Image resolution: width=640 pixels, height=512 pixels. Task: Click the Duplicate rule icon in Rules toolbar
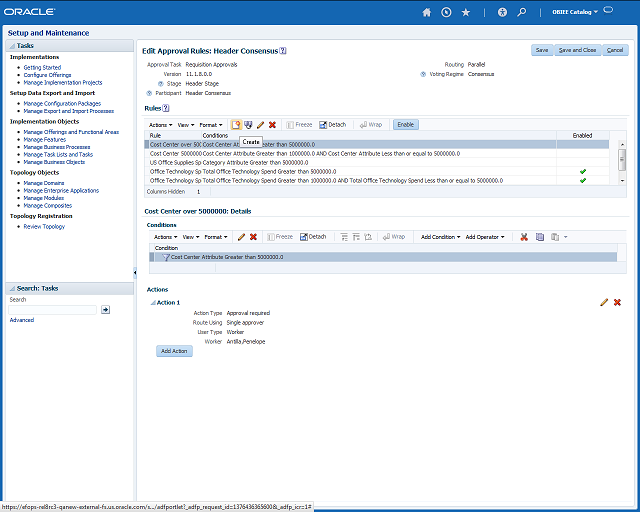tap(248, 125)
